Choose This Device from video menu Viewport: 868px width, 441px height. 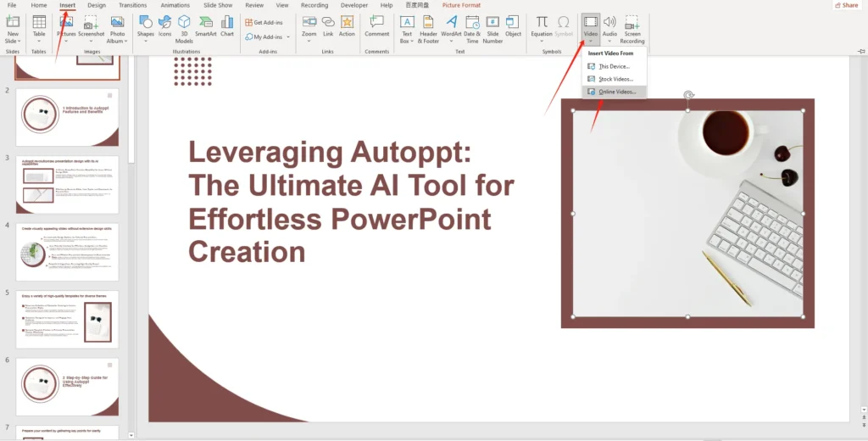pyautogui.click(x=614, y=66)
